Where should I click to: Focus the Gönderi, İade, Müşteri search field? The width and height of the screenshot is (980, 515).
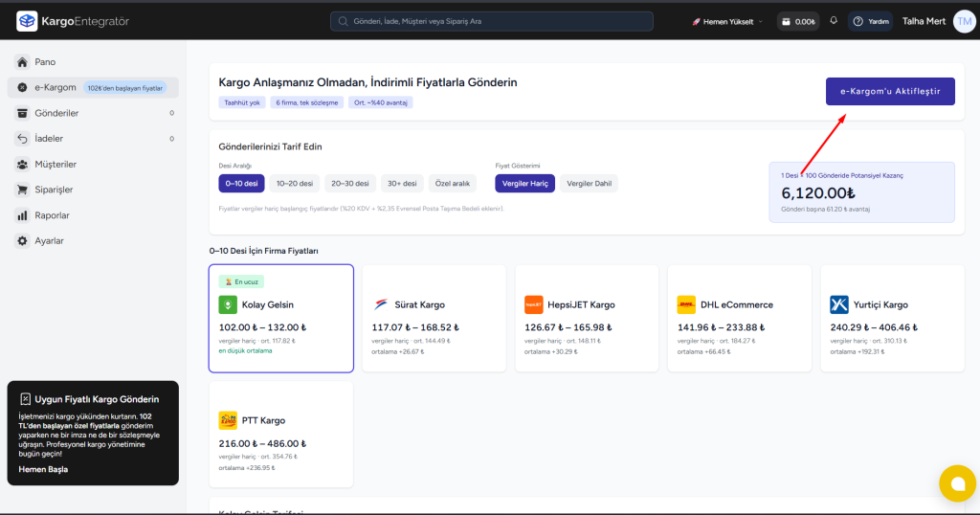point(492,21)
